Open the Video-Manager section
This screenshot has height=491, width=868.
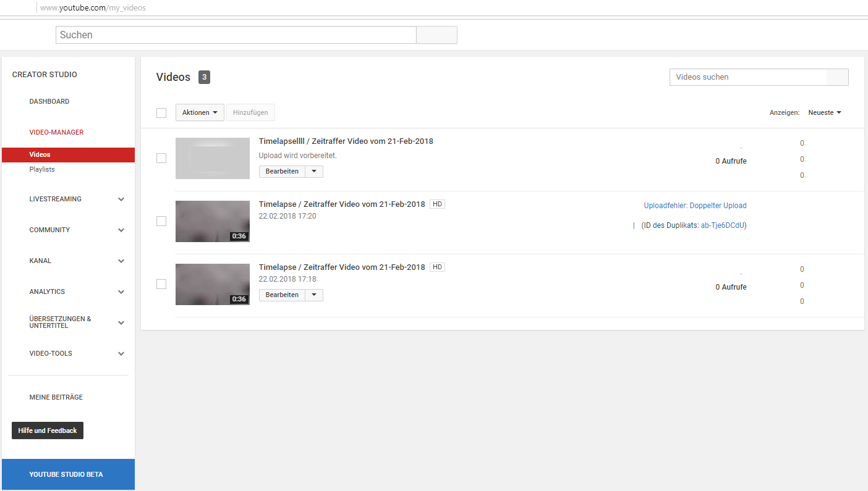point(56,132)
